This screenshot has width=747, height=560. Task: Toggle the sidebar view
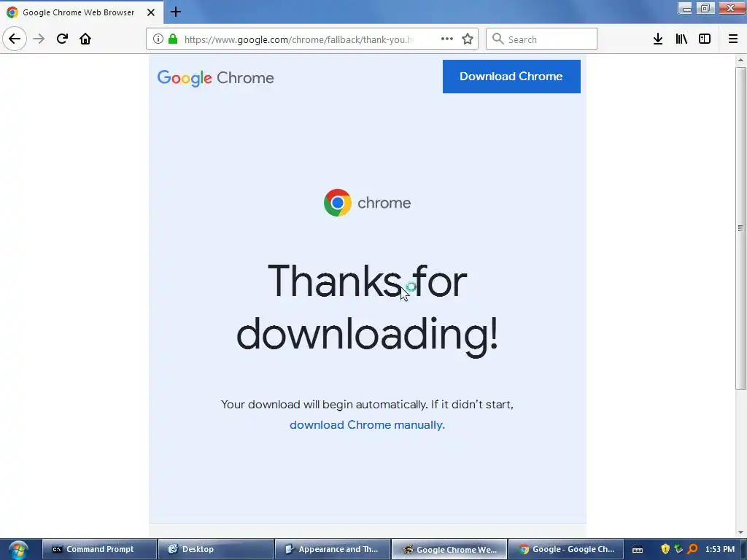[x=705, y=39]
